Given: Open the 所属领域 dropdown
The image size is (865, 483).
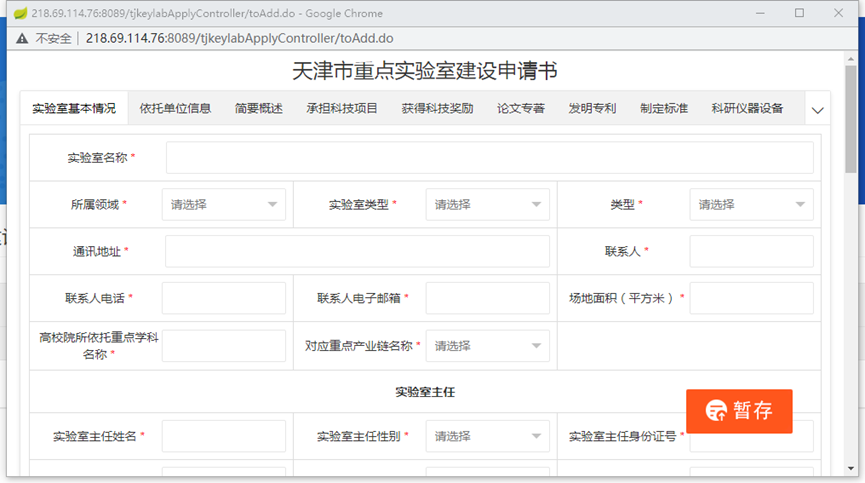Looking at the screenshot, I should (224, 205).
